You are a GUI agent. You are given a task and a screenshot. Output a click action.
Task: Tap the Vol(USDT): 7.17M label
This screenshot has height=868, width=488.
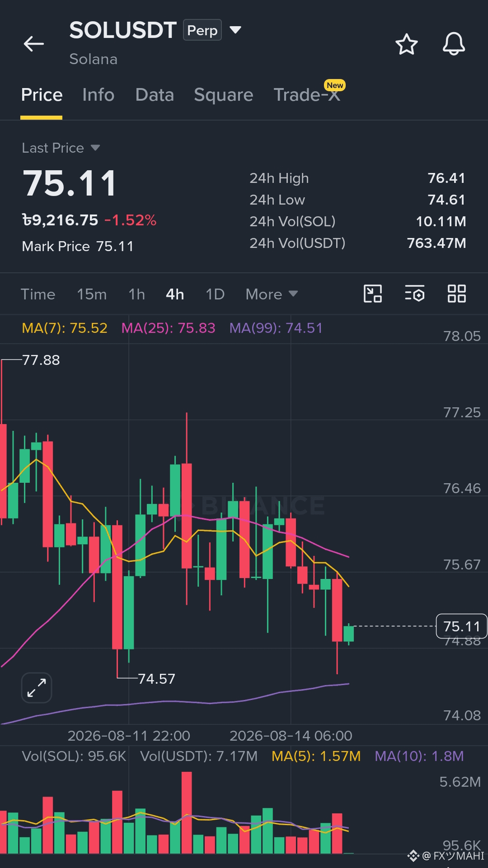199,756
